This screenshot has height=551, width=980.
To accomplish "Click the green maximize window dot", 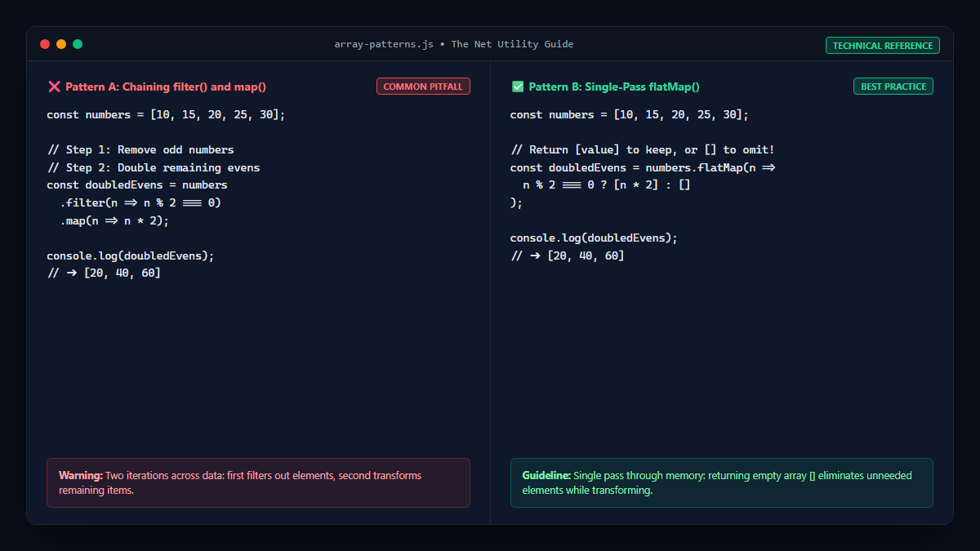I will (78, 44).
